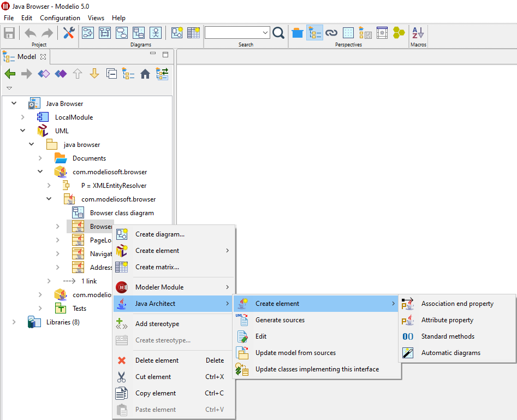Image resolution: width=517 pixels, height=420 pixels.
Task: Click the gray forward arrow in Model panel
Action: pos(26,74)
